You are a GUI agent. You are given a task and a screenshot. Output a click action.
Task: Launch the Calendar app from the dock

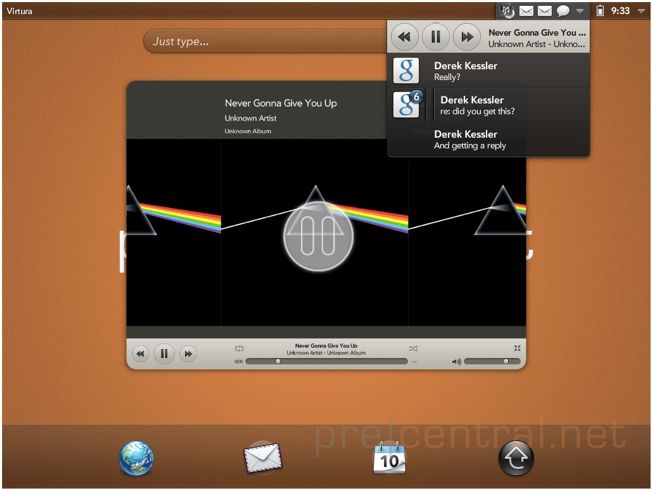click(x=389, y=458)
